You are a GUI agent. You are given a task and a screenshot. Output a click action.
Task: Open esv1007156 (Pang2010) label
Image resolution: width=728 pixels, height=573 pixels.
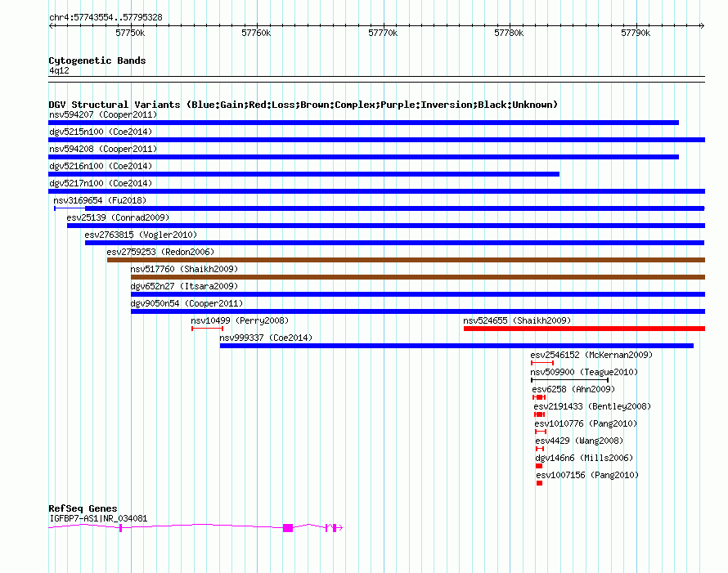(x=587, y=475)
